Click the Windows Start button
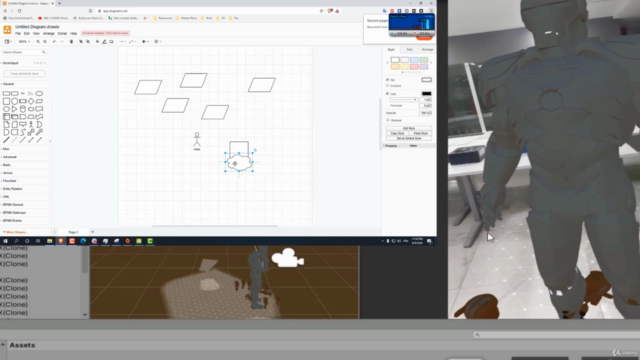 click(5, 241)
